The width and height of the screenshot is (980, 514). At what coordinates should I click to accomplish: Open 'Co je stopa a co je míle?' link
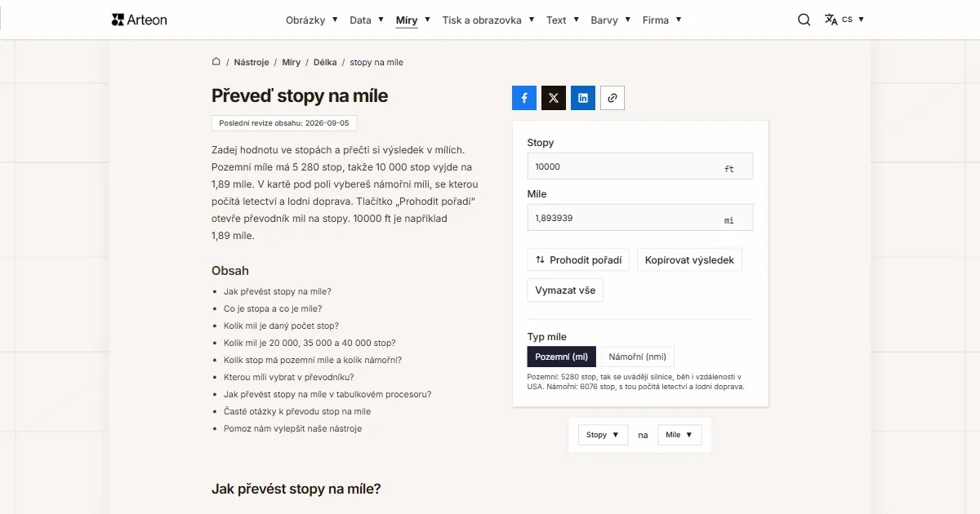273,308
